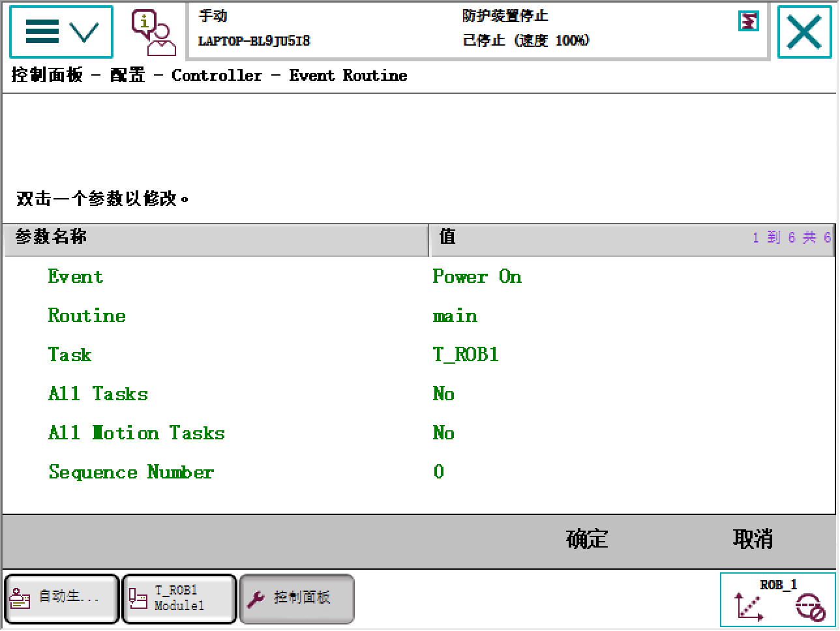Click the red event log status icon
840x631 pixels.
(748, 21)
